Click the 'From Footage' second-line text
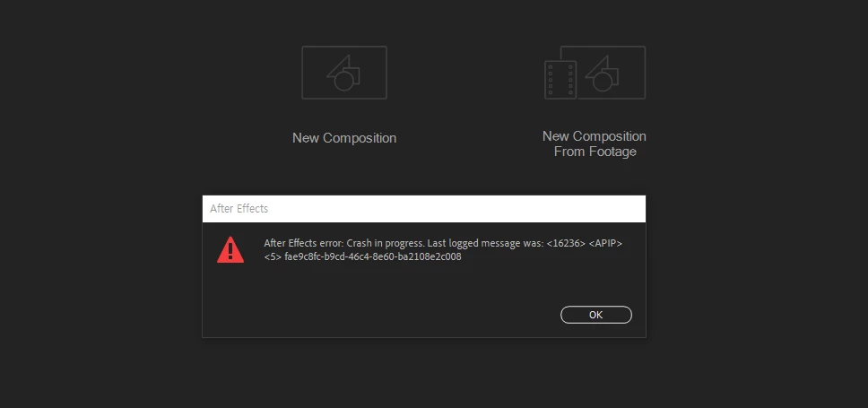 595,152
